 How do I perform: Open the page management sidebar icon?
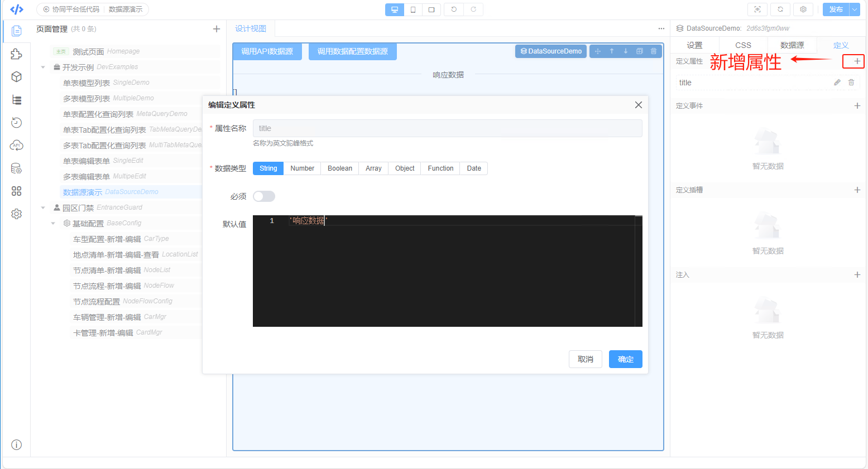coord(17,31)
